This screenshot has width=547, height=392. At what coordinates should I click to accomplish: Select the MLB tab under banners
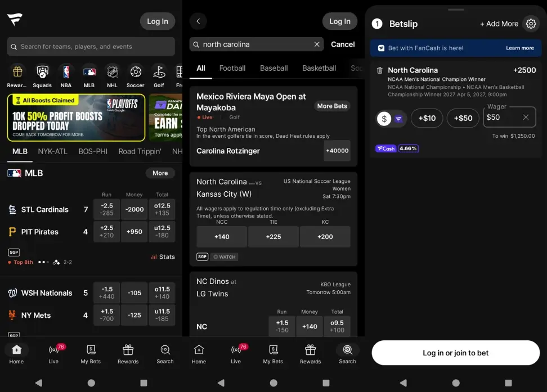(x=20, y=151)
